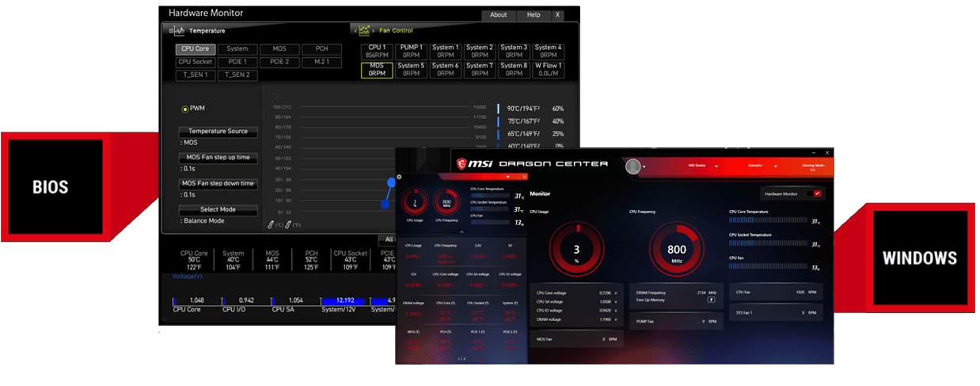
Task: Click the Temperature waveform icon
Action: (x=179, y=31)
